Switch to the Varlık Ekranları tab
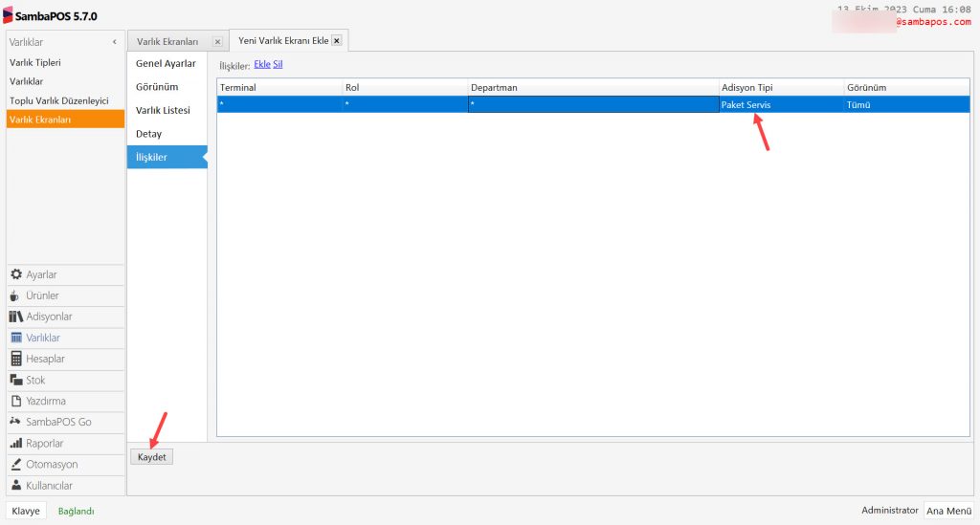The width and height of the screenshot is (980, 525). point(167,42)
